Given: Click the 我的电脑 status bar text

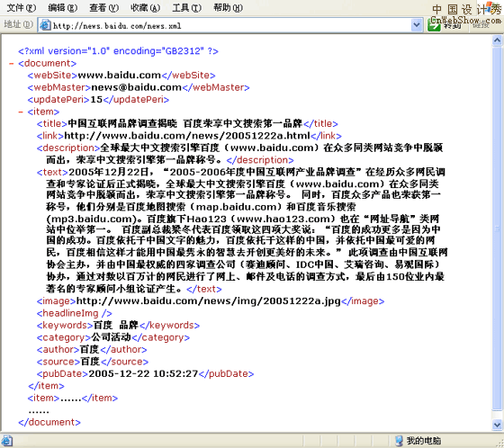Looking at the screenshot, I should click(x=423, y=441).
